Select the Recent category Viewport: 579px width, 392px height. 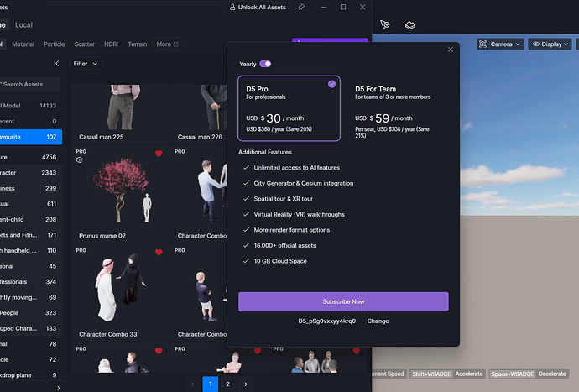[x=31, y=121]
